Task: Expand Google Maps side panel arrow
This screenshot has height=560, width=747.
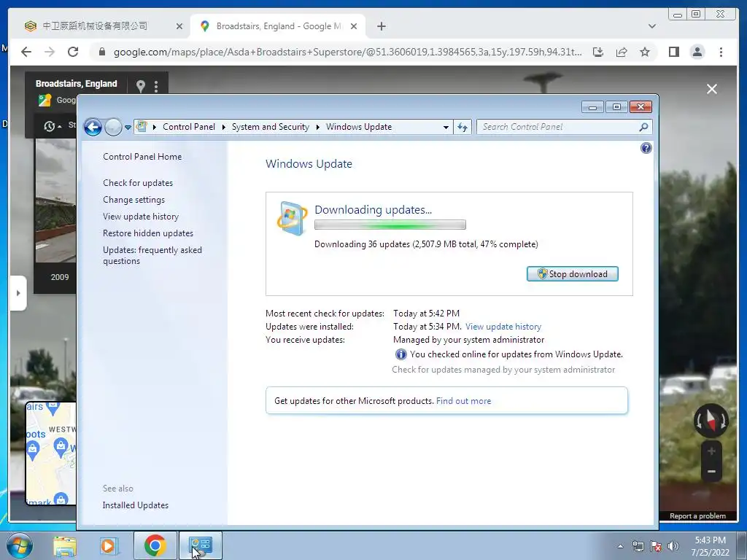Action: [x=18, y=293]
